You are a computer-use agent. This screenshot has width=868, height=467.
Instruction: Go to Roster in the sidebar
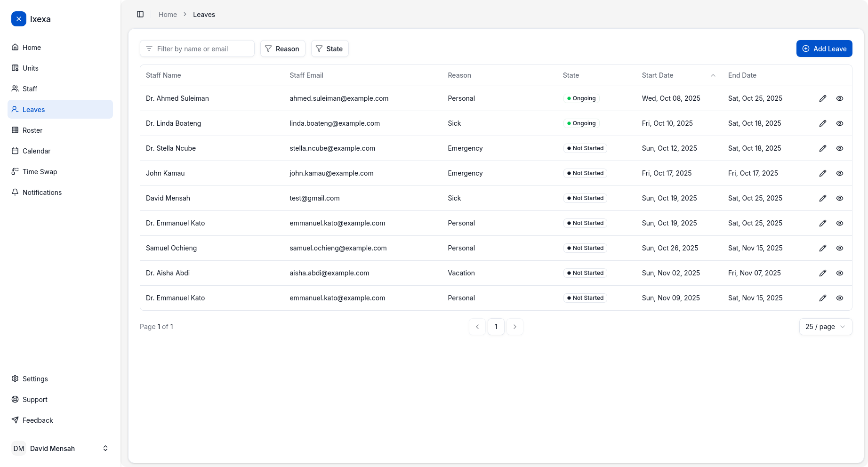point(32,130)
